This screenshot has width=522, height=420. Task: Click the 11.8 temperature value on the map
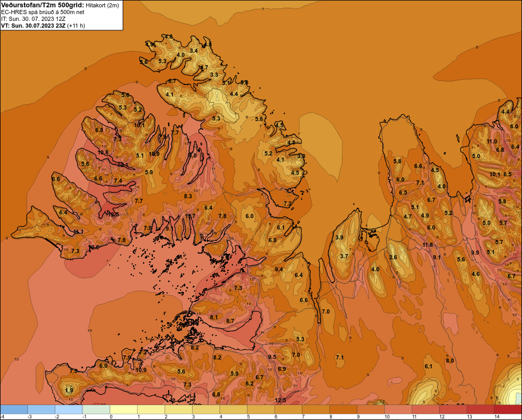[x=428, y=245]
